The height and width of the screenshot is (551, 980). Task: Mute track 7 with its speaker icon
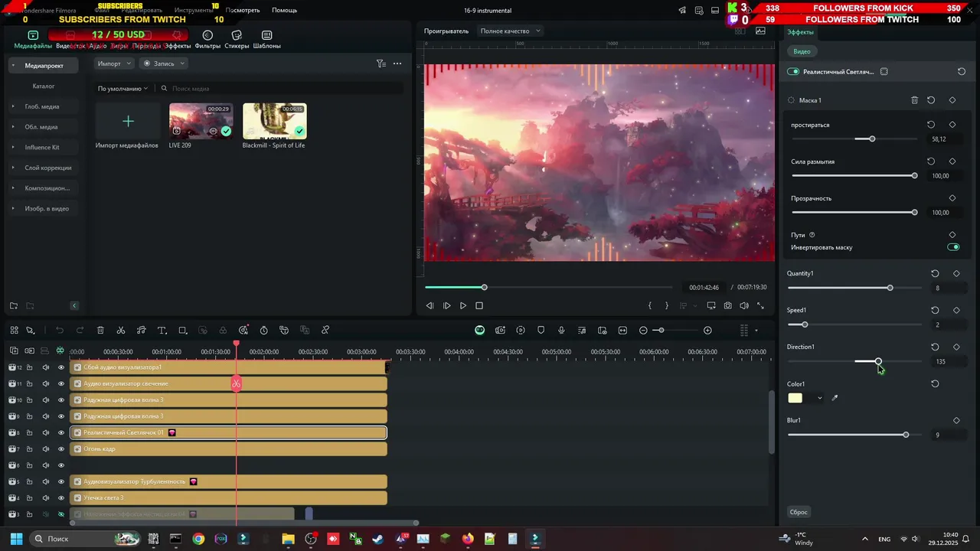click(45, 449)
